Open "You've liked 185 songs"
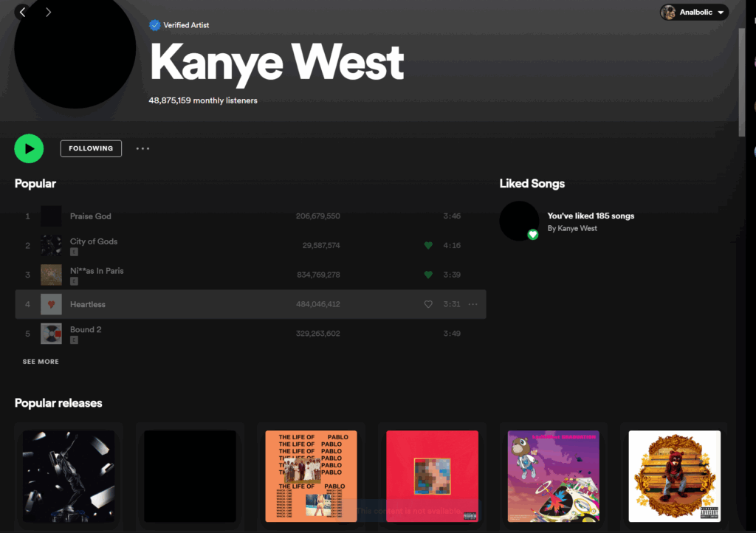Viewport: 756px width, 533px height. (591, 216)
